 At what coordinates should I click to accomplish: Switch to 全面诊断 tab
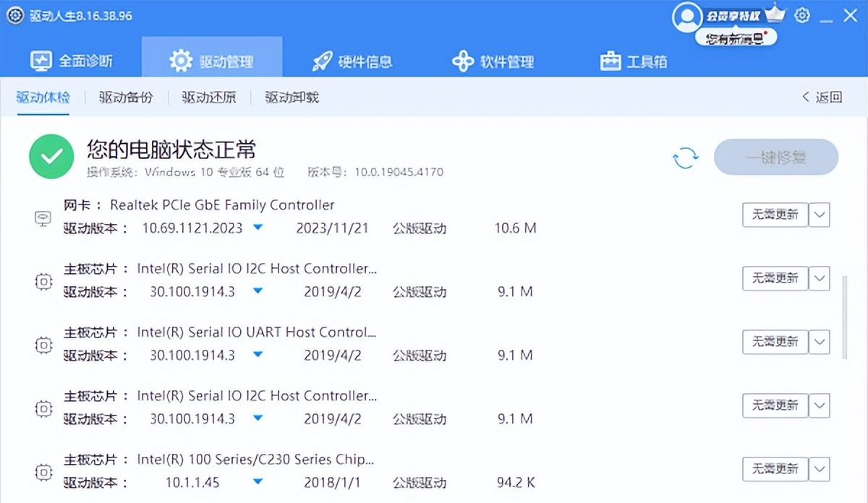point(72,61)
